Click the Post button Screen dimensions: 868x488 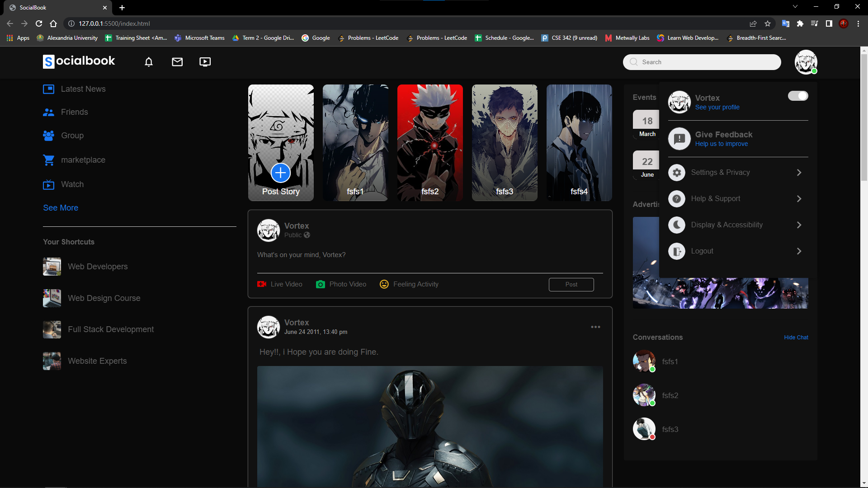coord(571,284)
